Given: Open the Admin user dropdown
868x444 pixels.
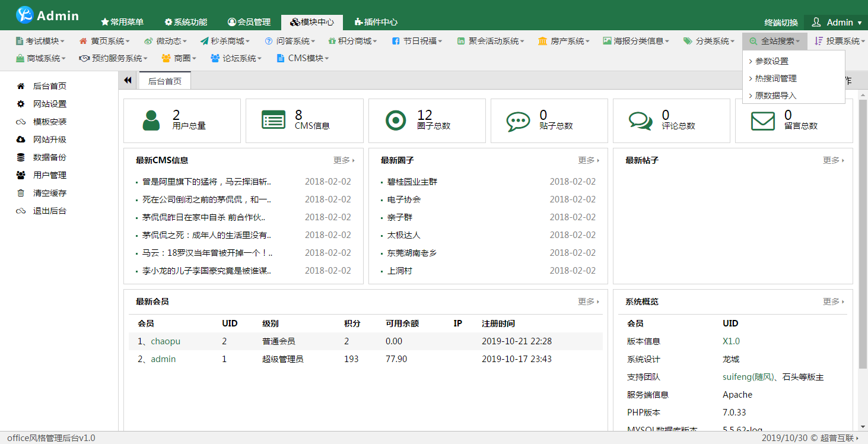Looking at the screenshot, I should tap(836, 23).
